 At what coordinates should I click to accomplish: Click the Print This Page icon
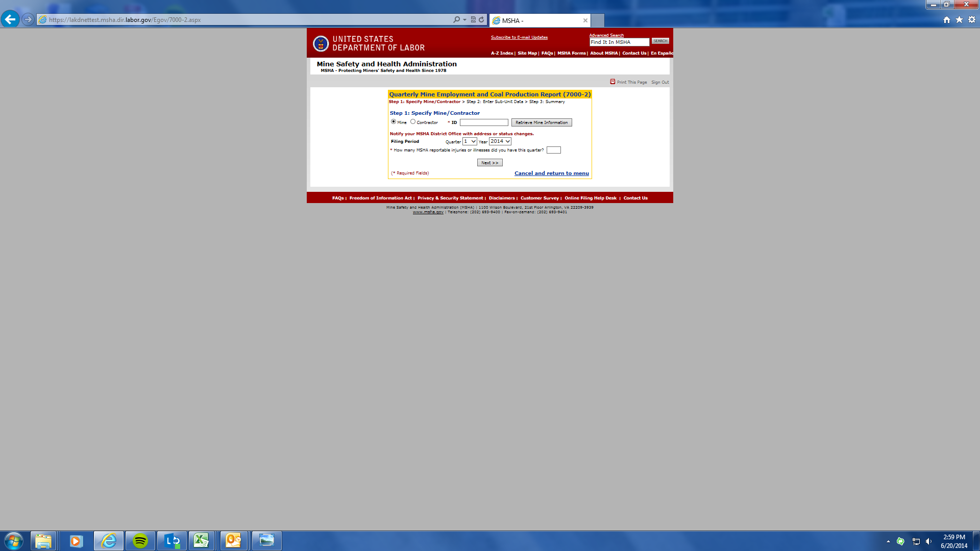pyautogui.click(x=612, y=82)
